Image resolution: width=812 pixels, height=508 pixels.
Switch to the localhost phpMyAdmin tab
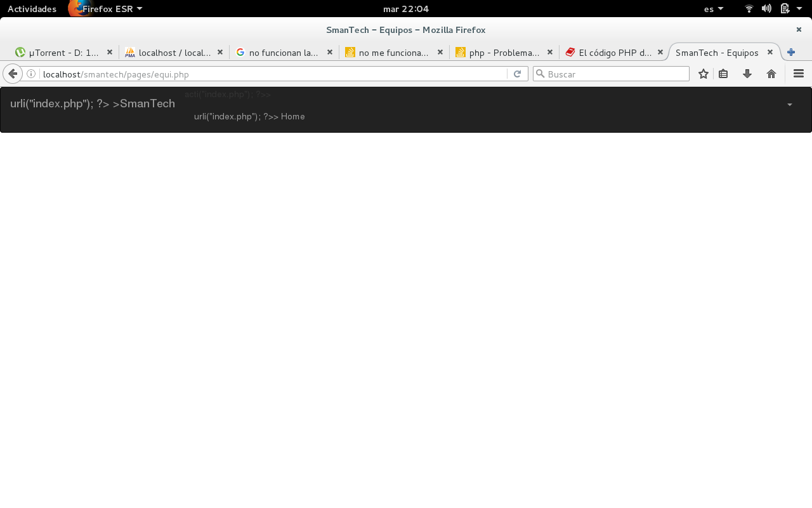174,53
